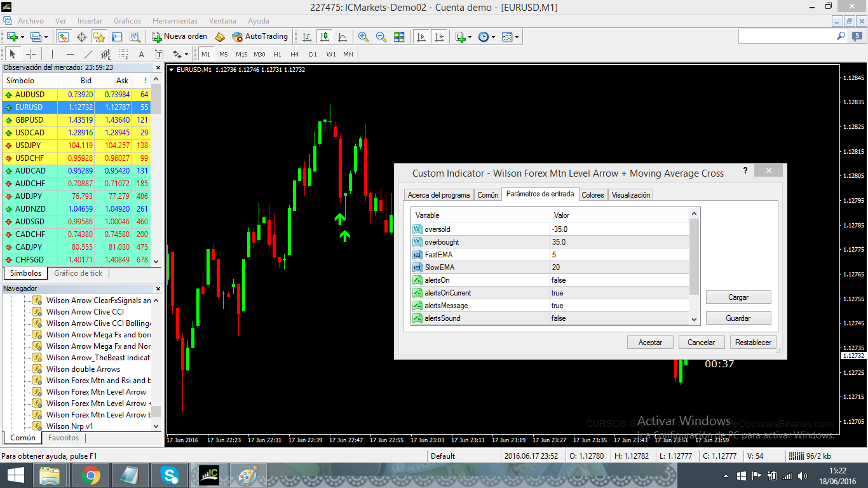Screen dimensions: 868x488
Task: Open MetaEditor via the yellow book icon
Action: 220,37
